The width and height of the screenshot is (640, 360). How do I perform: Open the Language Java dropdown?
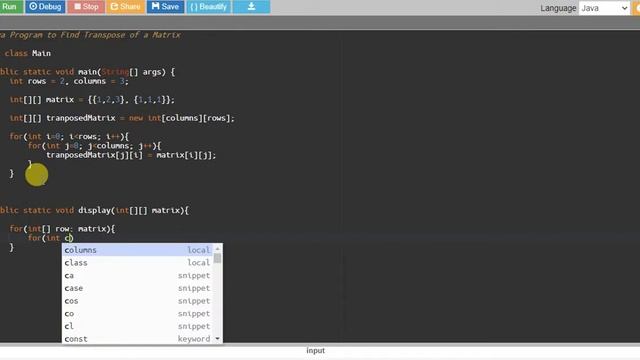604,8
